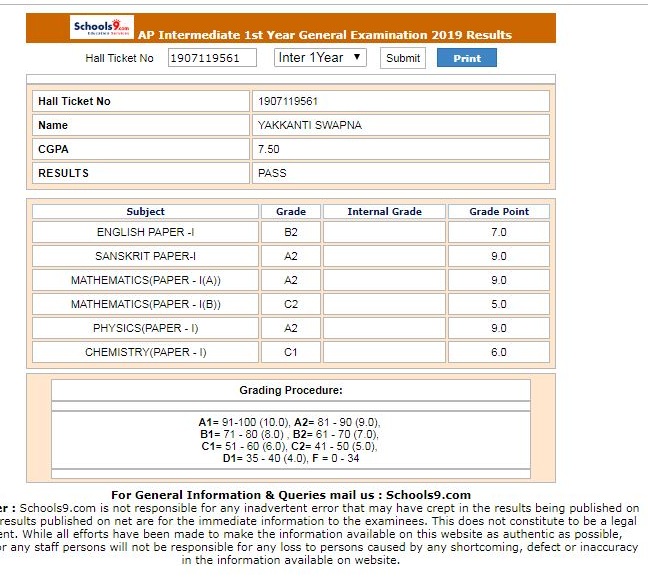Click the C1= 51 - 60 grading line
The image size is (648, 578).
pyautogui.click(x=289, y=446)
